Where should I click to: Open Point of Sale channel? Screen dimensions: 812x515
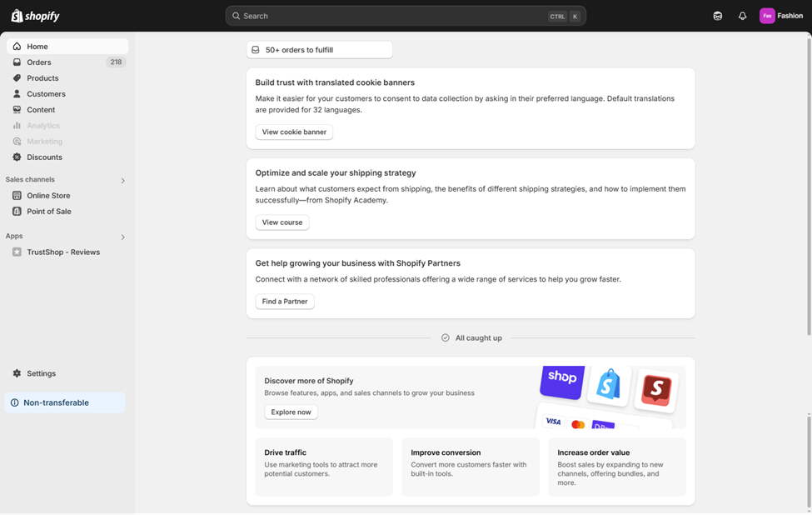tap(67, 211)
